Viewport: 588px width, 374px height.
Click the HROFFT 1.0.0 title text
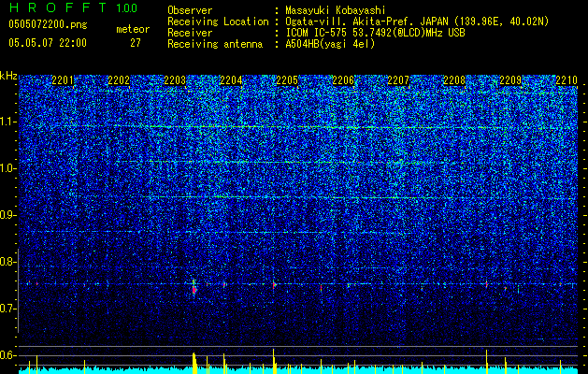click(74, 7)
